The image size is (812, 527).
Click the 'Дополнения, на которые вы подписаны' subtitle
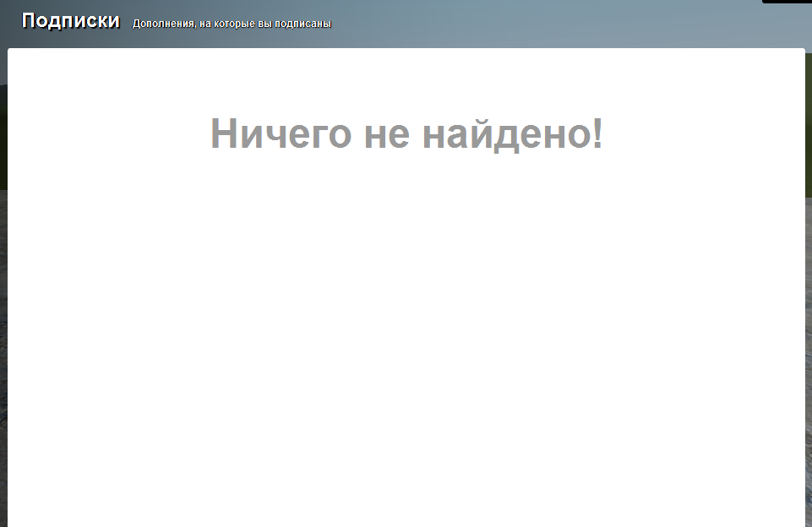coord(232,24)
